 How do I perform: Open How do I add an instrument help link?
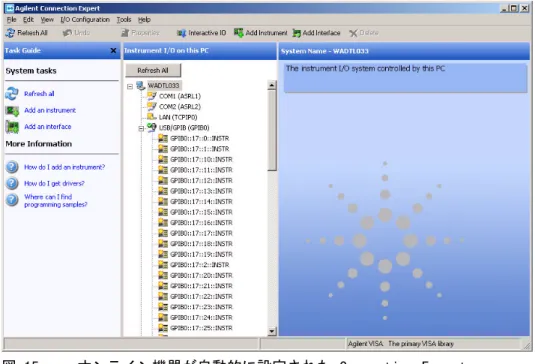64,167
